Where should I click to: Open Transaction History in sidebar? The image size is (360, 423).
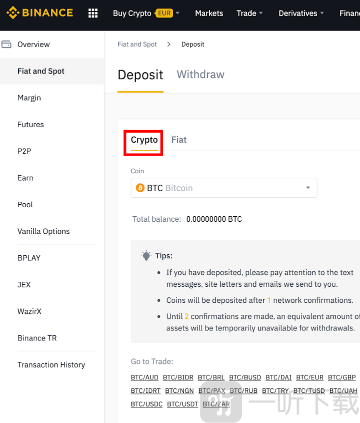51,365
